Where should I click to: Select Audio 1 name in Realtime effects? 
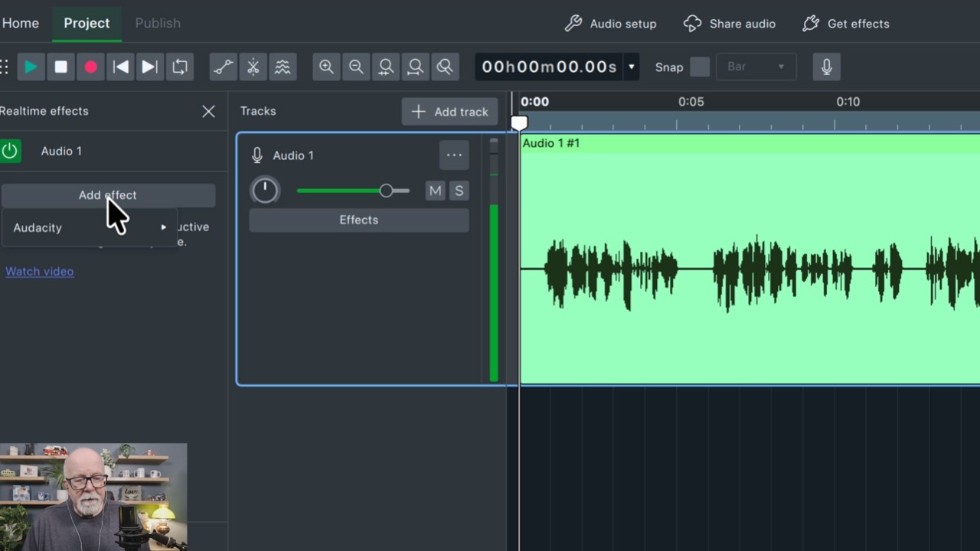click(x=61, y=151)
